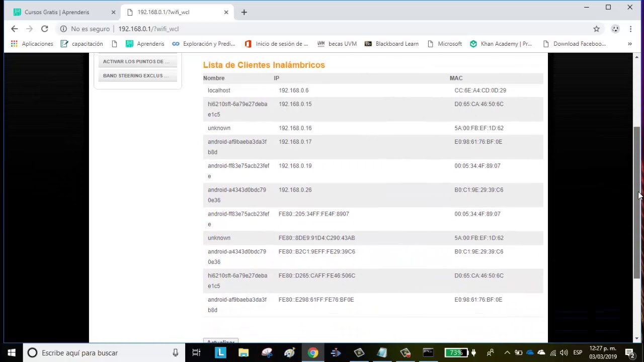Click the MAC column header
Screen dimensions: 644x362
click(x=456, y=78)
